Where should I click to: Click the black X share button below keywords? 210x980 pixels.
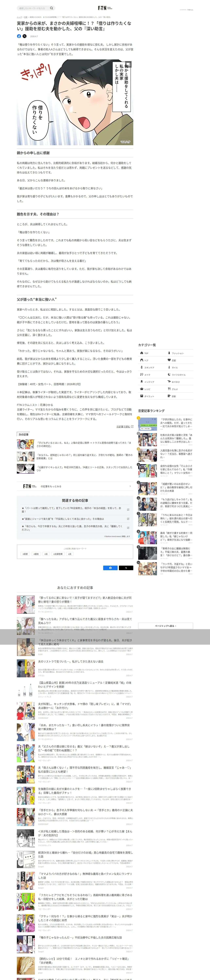tap(126, 568)
